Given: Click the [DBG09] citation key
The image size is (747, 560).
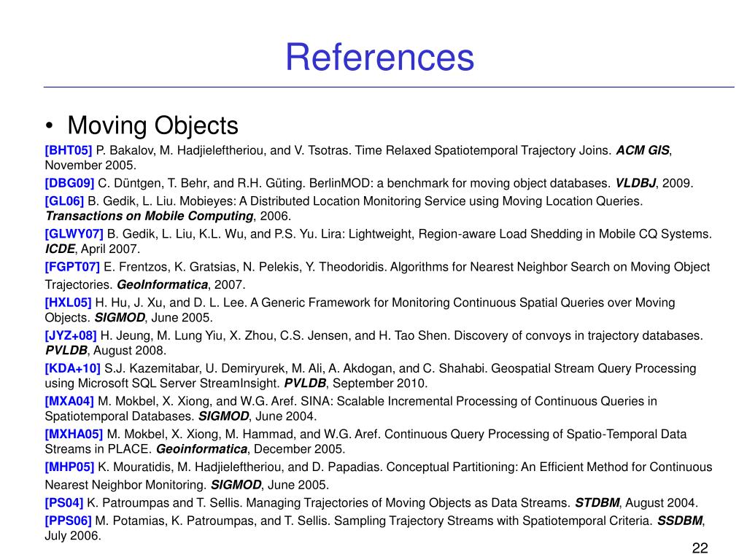Looking at the screenshot, I should click(69, 183).
